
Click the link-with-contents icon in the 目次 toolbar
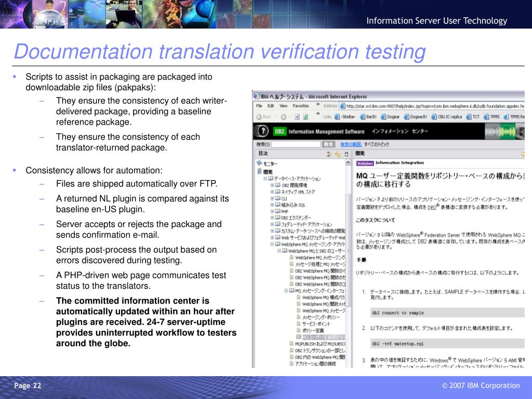click(338, 154)
